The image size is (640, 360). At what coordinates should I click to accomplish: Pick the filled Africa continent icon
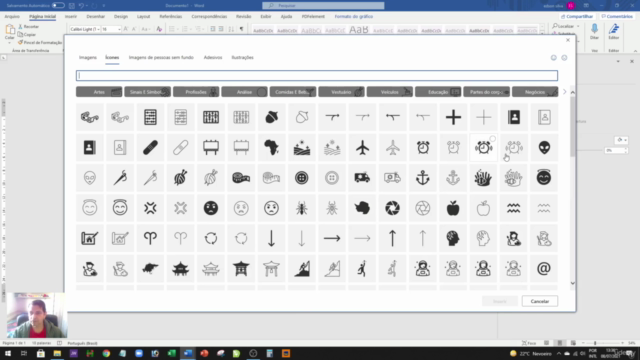(271, 147)
